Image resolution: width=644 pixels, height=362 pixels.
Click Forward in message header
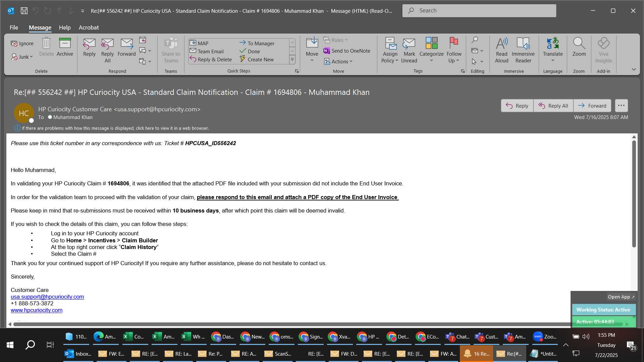click(x=592, y=106)
